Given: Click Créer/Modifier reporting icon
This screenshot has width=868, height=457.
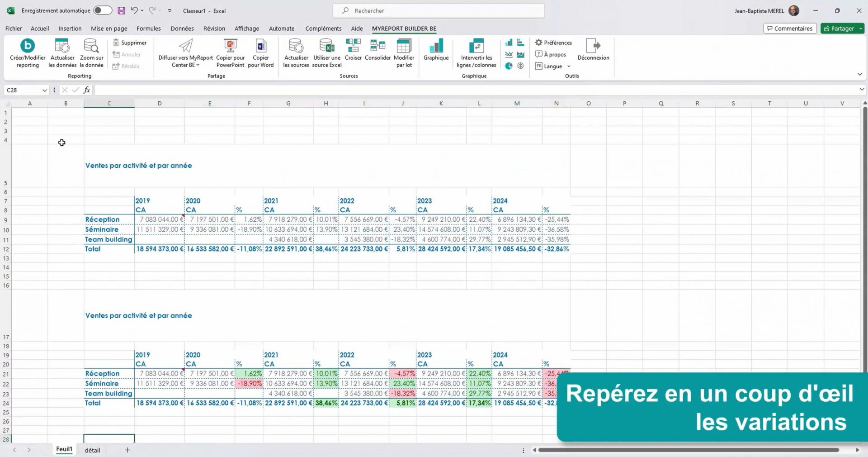Looking at the screenshot, I should point(28,47).
